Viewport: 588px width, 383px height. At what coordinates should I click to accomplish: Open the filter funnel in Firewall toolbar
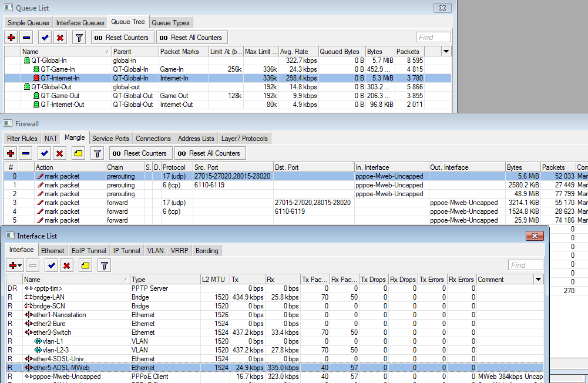click(97, 153)
